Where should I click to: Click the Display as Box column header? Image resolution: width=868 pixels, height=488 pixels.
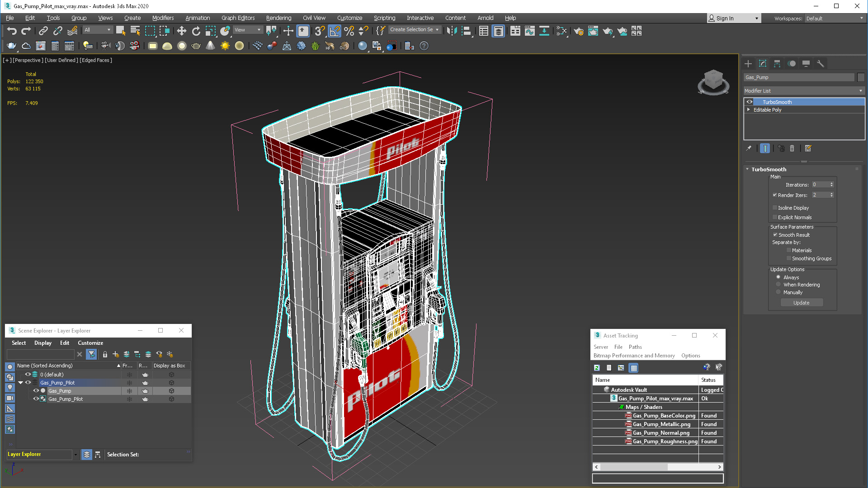click(x=171, y=366)
